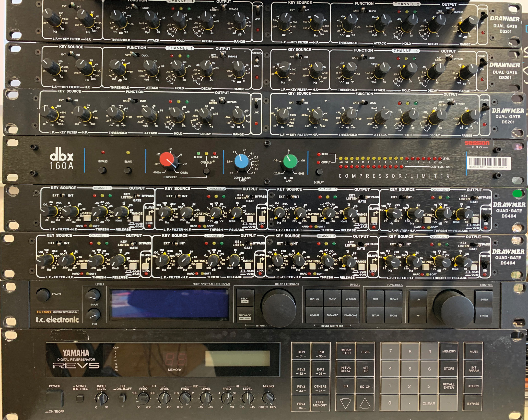Image resolution: width=528 pixels, height=420 pixels.
Task: Push the Power button on TC Electronic D-Two
Action: [x=43, y=295]
